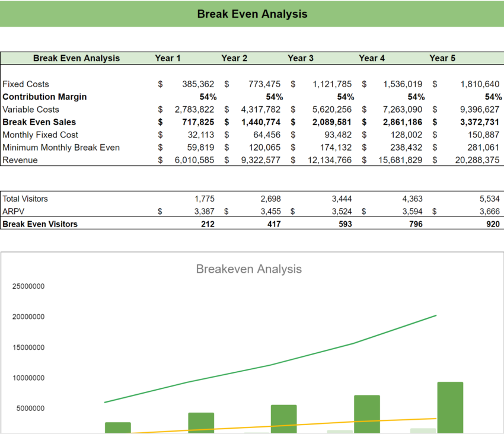This screenshot has width=504, height=434.
Task: Click the 'Break Even Analysis' page title
Action: click(252, 14)
